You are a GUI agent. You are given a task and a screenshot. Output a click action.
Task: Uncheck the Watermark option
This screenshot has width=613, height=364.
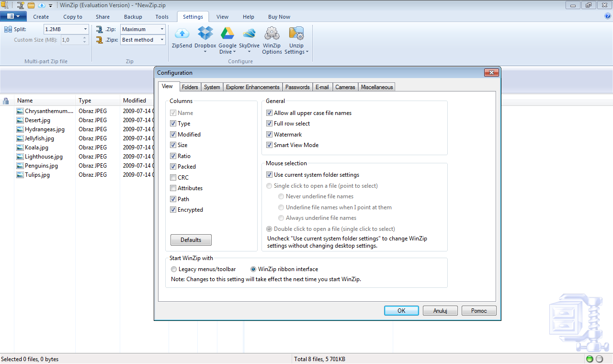tap(270, 135)
